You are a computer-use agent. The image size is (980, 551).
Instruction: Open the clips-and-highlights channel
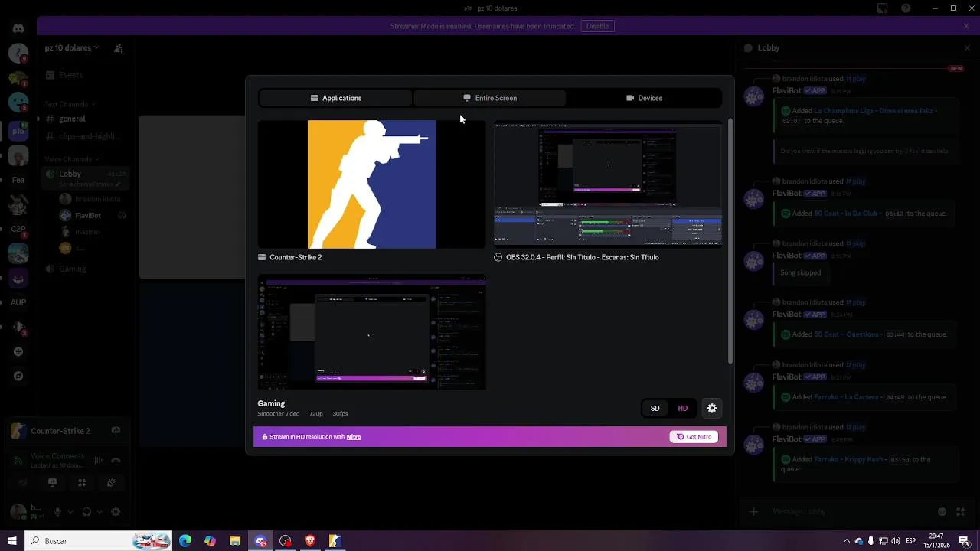click(84, 136)
